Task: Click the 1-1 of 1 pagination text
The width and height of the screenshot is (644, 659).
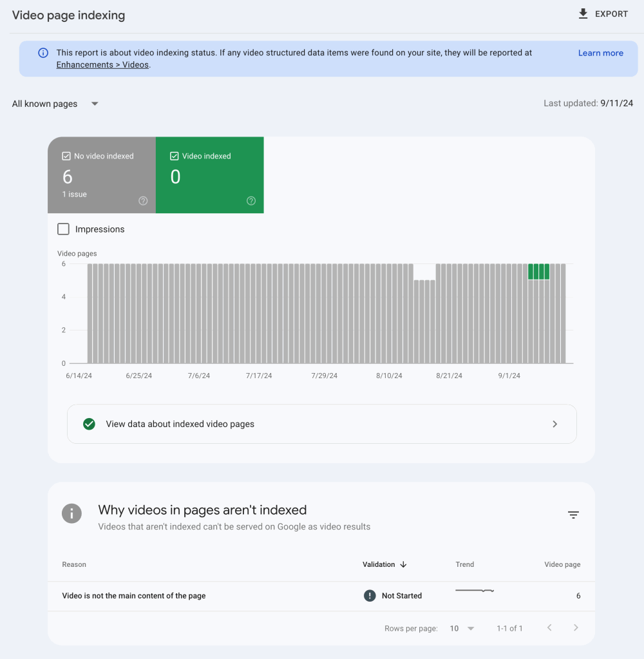Action: click(x=509, y=629)
